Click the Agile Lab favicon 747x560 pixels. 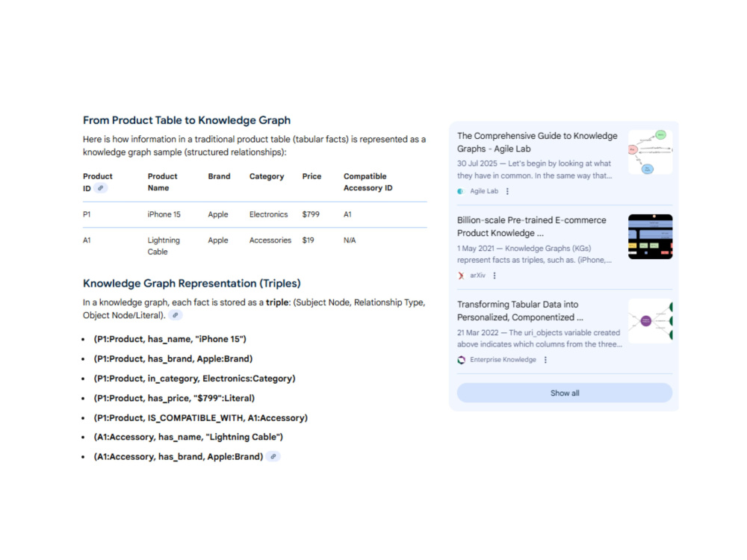(x=461, y=191)
